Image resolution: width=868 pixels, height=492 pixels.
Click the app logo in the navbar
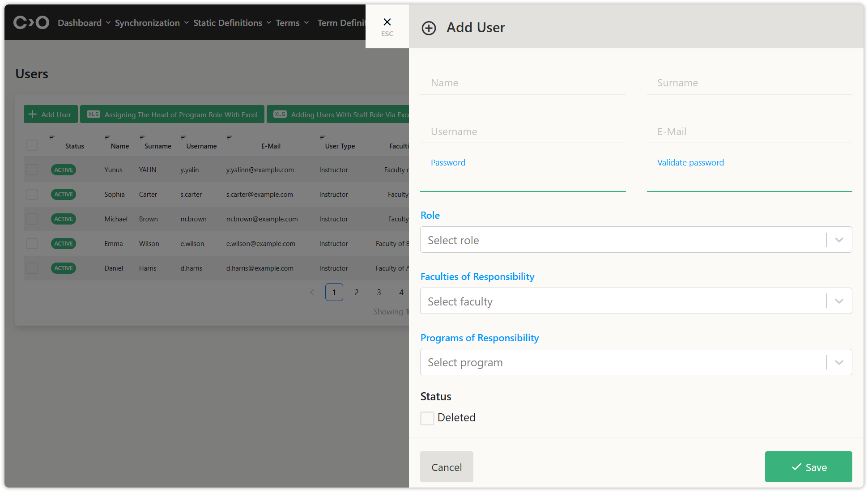[31, 22]
